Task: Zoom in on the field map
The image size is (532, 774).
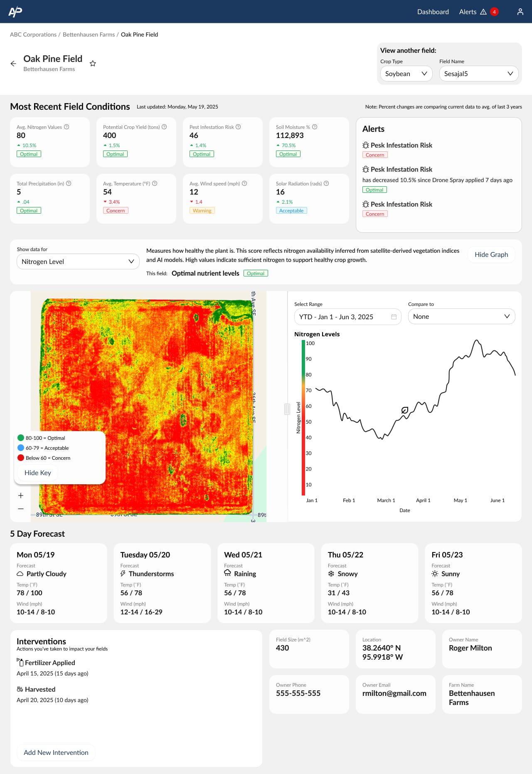Action: [x=21, y=495]
